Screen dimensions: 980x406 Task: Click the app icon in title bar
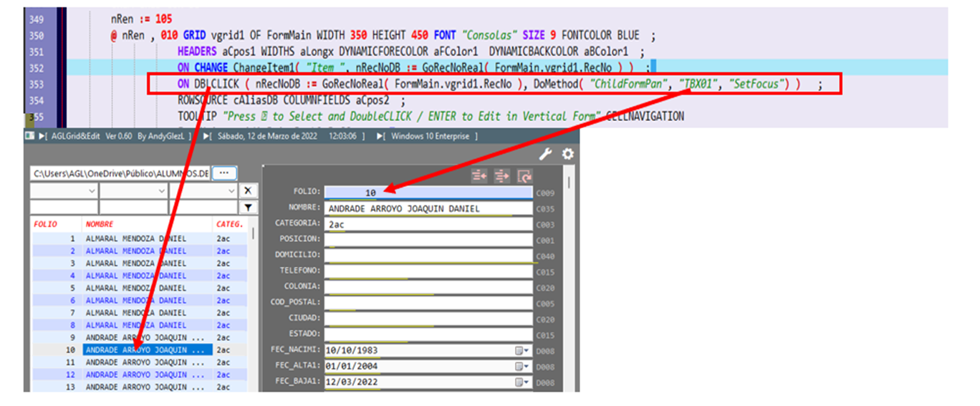point(29,136)
